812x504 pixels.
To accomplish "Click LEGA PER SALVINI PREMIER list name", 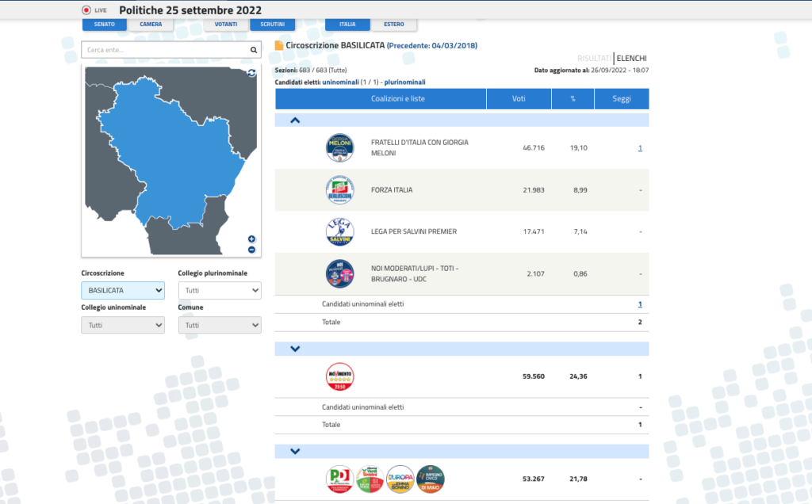I will (414, 232).
